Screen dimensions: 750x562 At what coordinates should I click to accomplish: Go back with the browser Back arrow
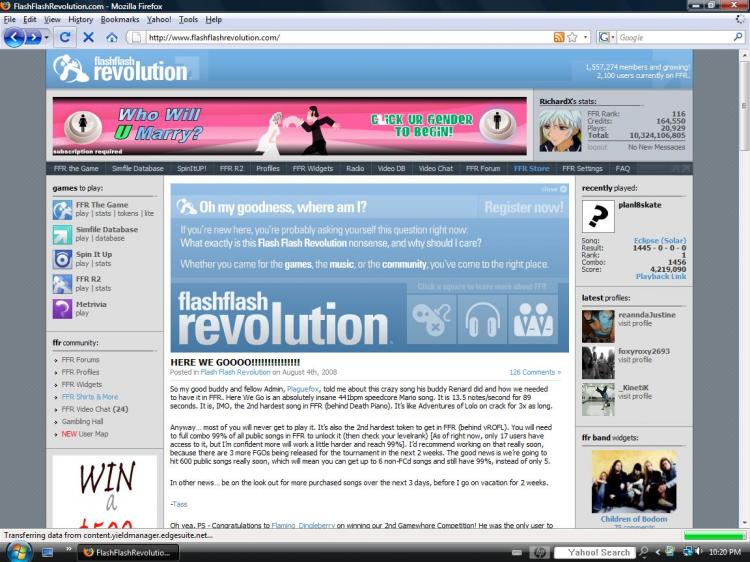tap(14, 37)
